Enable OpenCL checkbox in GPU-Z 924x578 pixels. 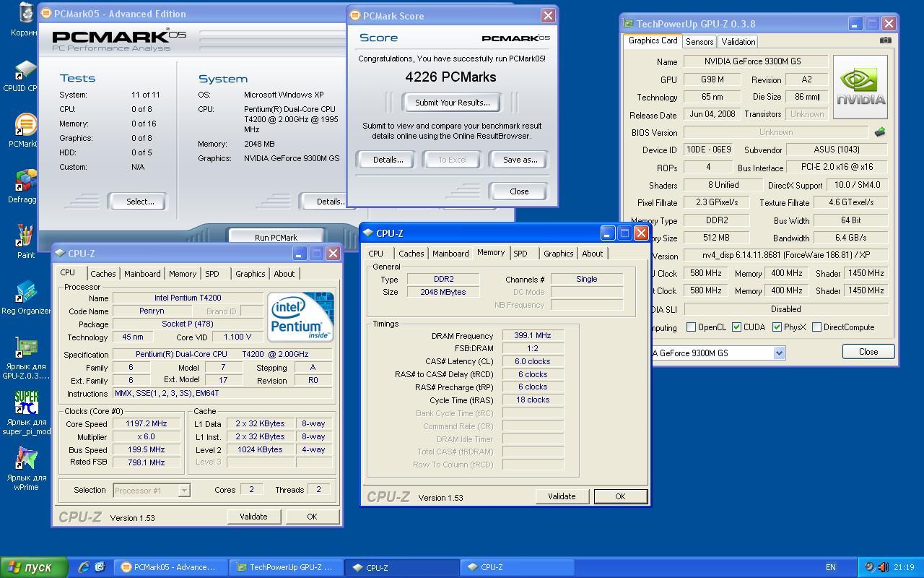coord(691,327)
